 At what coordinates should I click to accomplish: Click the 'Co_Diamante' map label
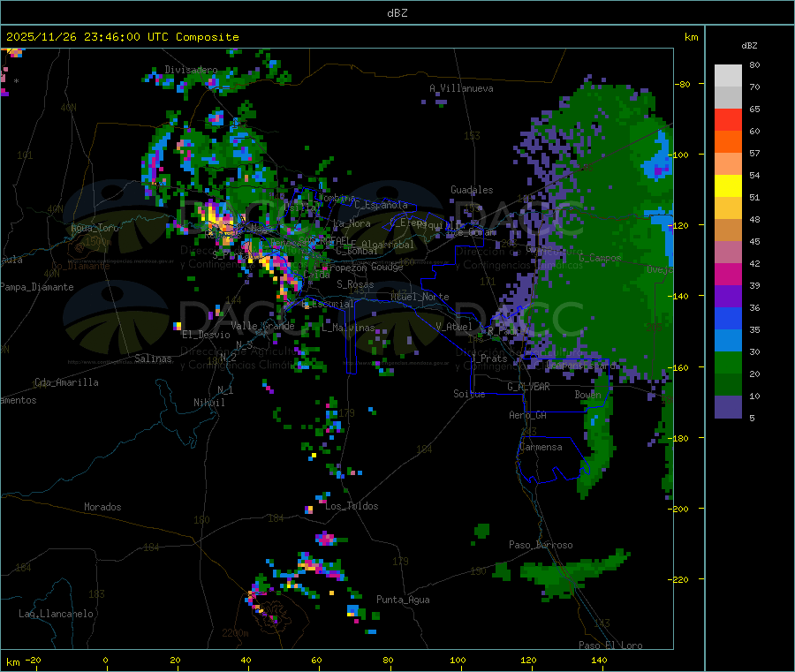click(x=80, y=266)
